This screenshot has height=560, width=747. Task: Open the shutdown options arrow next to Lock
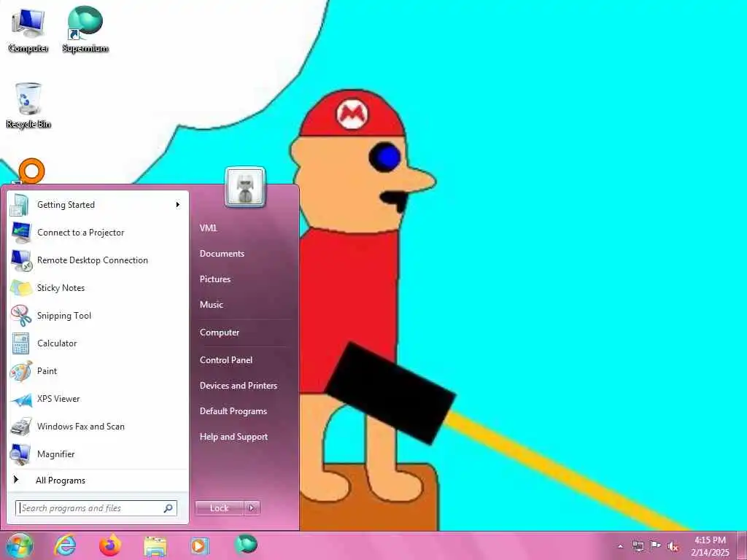coord(252,508)
